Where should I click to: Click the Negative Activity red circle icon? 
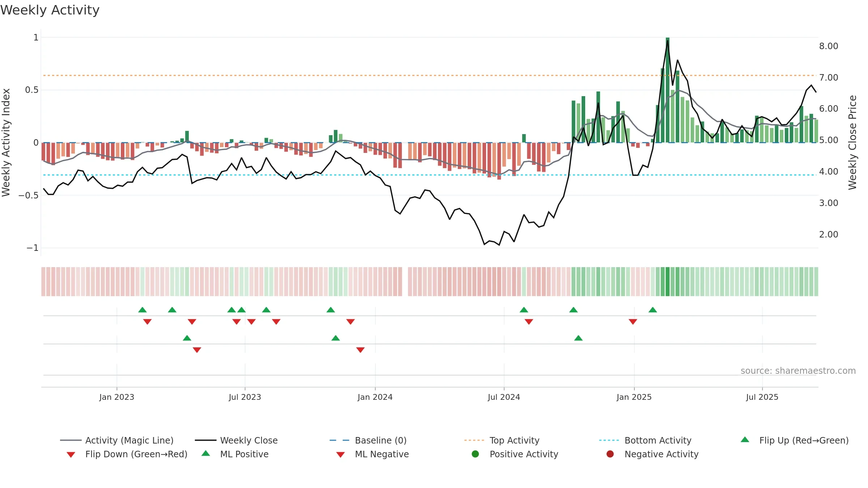click(610, 454)
